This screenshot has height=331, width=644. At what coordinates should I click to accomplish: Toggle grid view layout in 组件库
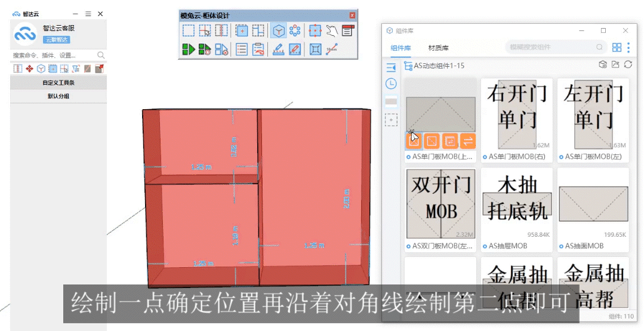point(617,47)
